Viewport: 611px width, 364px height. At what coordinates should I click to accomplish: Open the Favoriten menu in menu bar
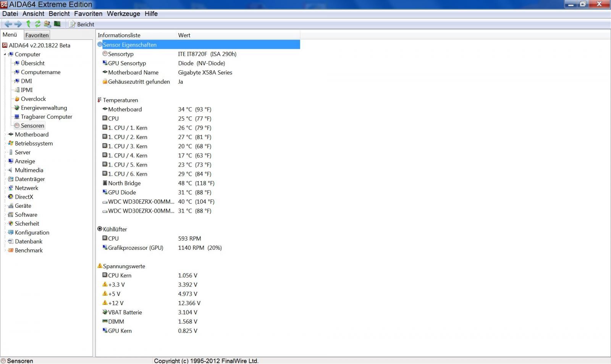pyautogui.click(x=88, y=14)
